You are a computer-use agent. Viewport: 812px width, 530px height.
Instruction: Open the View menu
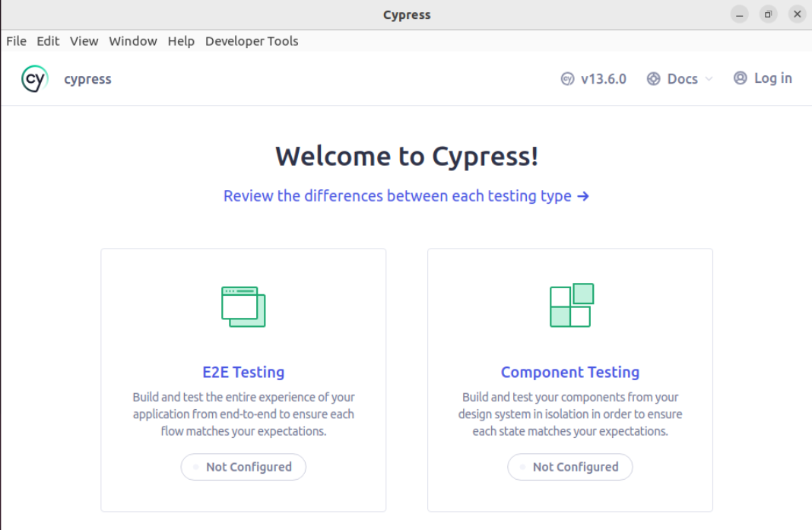coord(84,41)
